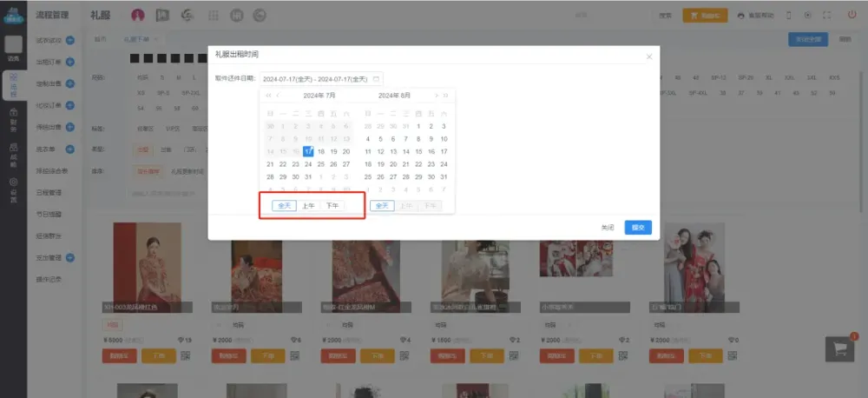Image resolution: width=868 pixels, height=398 pixels.
Task: Select 全天 under the August calendar
Action: pyautogui.click(x=381, y=206)
